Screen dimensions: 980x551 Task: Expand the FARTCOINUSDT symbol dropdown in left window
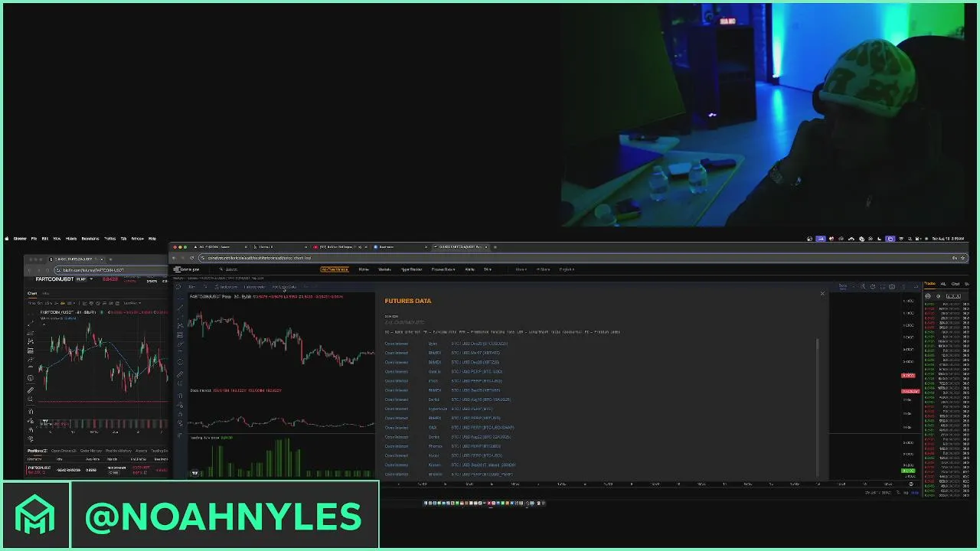[91, 279]
